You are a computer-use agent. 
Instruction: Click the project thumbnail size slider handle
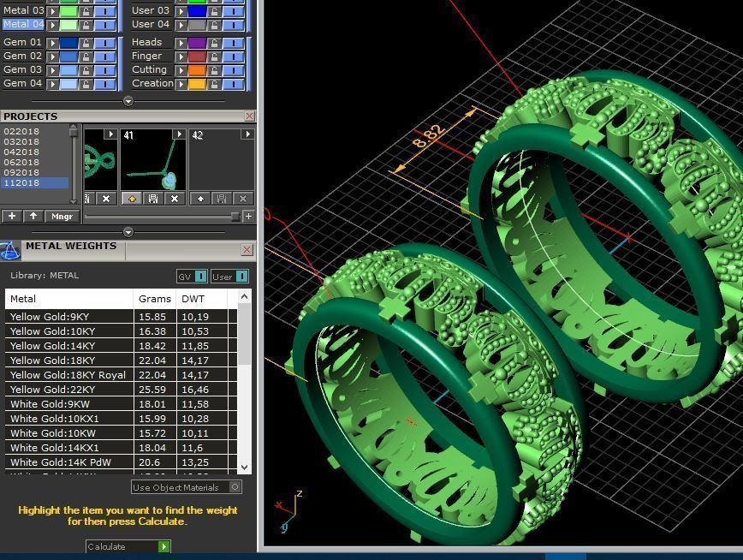235,217
